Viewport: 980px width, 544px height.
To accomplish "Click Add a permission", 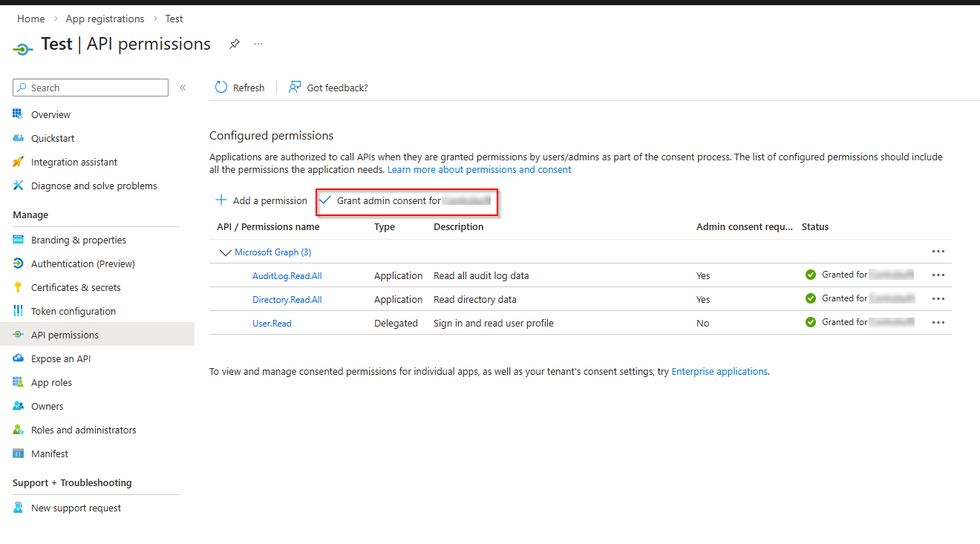I will (261, 200).
